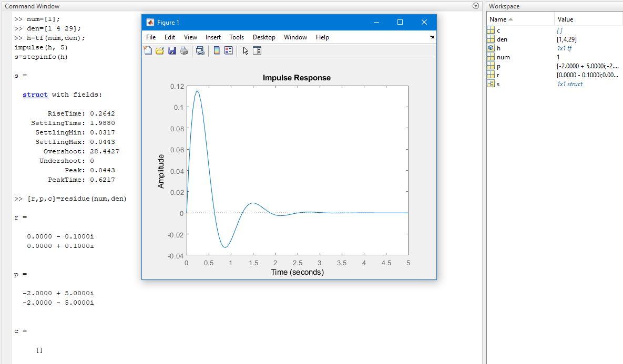Minimize the Figure 1 window
623x364 pixels.
click(x=376, y=22)
